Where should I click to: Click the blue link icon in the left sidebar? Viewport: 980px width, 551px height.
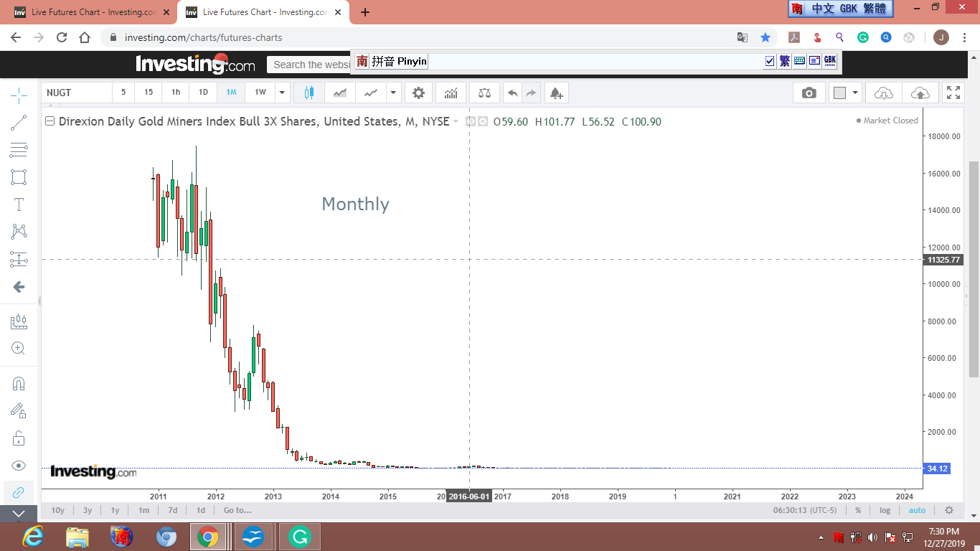pyautogui.click(x=19, y=492)
